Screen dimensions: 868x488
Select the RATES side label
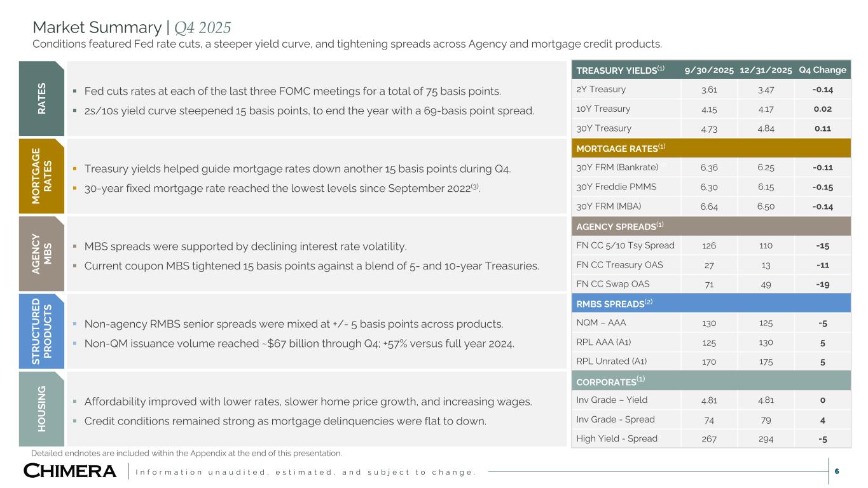click(x=42, y=98)
